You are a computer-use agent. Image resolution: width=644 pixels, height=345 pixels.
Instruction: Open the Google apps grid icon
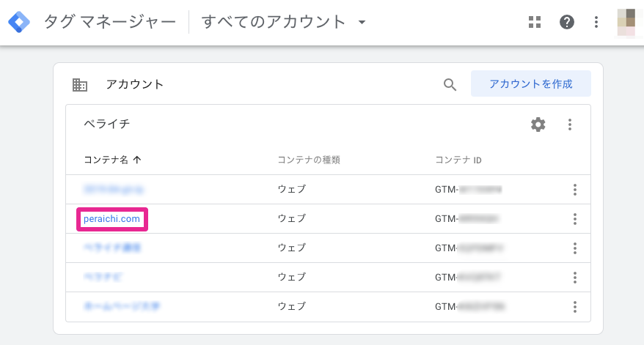534,22
